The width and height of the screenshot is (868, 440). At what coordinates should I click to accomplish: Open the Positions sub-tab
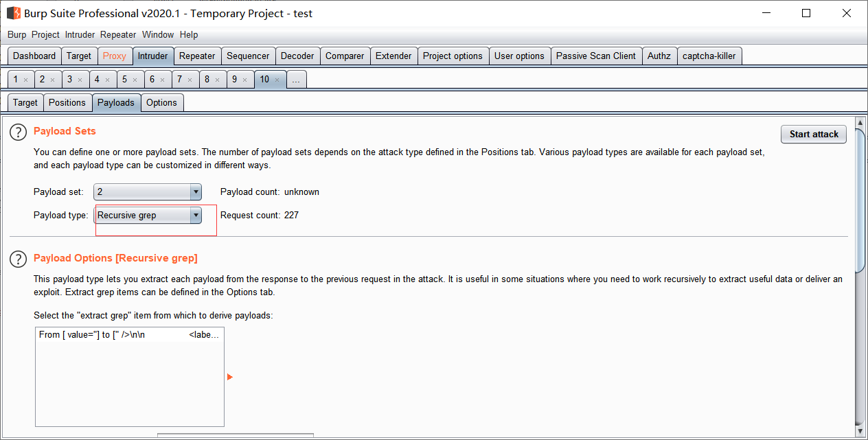[x=67, y=103]
